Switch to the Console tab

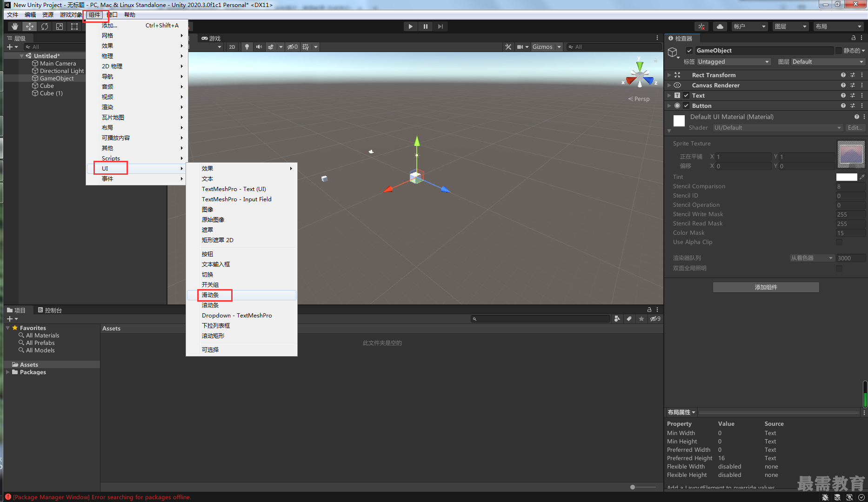click(x=50, y=310)
